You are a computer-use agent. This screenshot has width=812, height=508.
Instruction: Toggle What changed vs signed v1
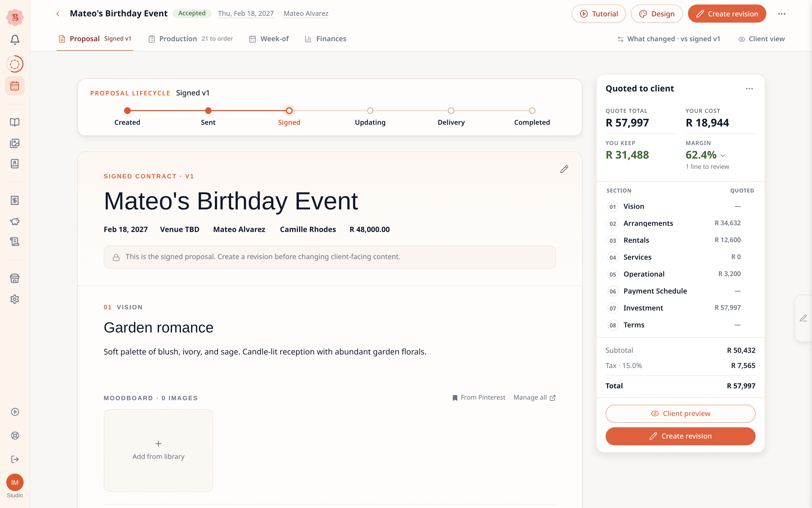click(669, 39)
